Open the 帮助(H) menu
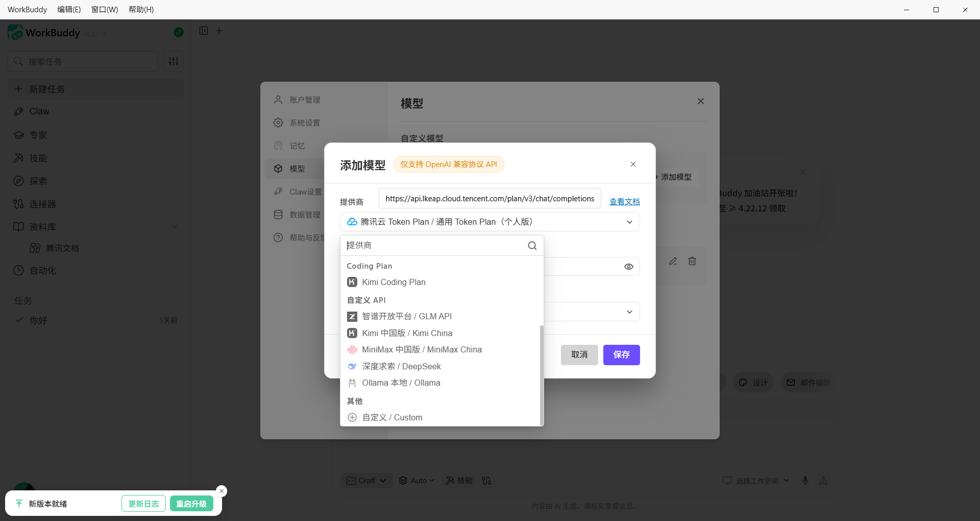Image resolution: width=980 pixels, height=521 pixels. pos(141,9)
